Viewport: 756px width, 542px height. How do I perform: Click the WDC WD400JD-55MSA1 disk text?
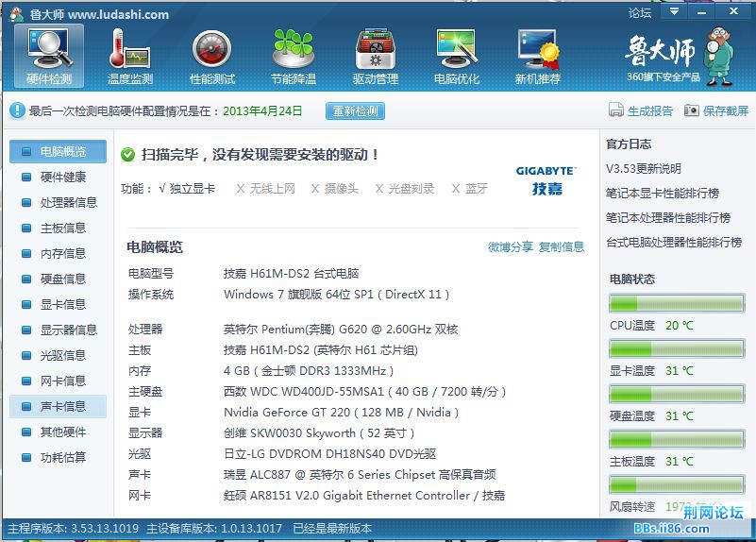point(365,392)
